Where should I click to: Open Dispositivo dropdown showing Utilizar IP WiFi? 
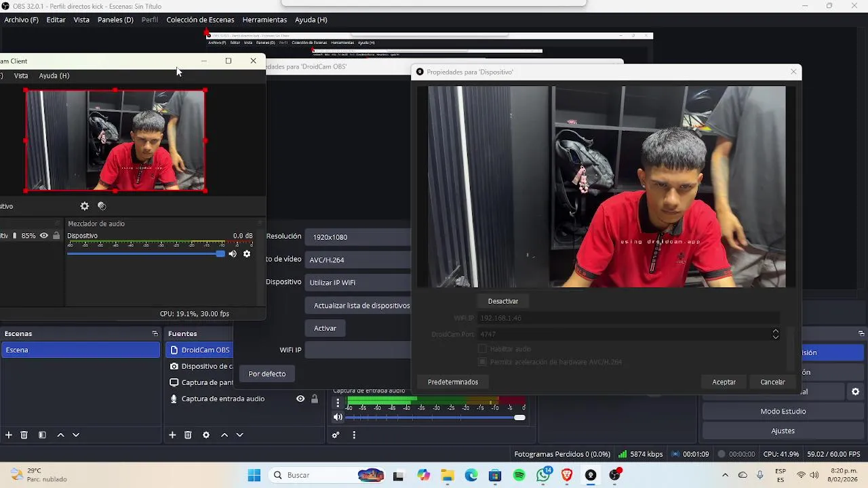pyautogui.click(x=358, y=283)
